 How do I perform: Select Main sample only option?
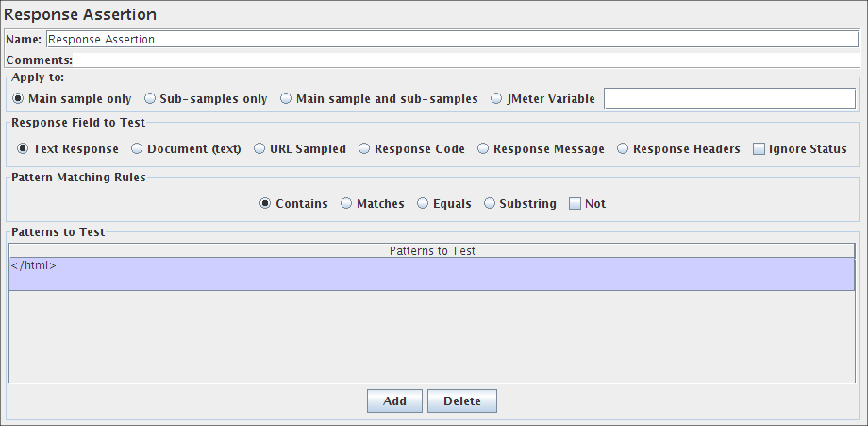(18, 98)
